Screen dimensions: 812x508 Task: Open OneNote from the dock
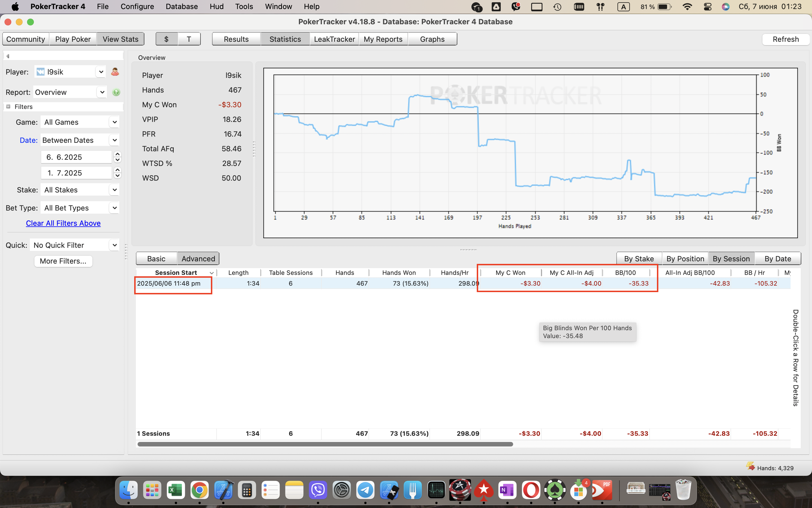(x=507, y=490)
